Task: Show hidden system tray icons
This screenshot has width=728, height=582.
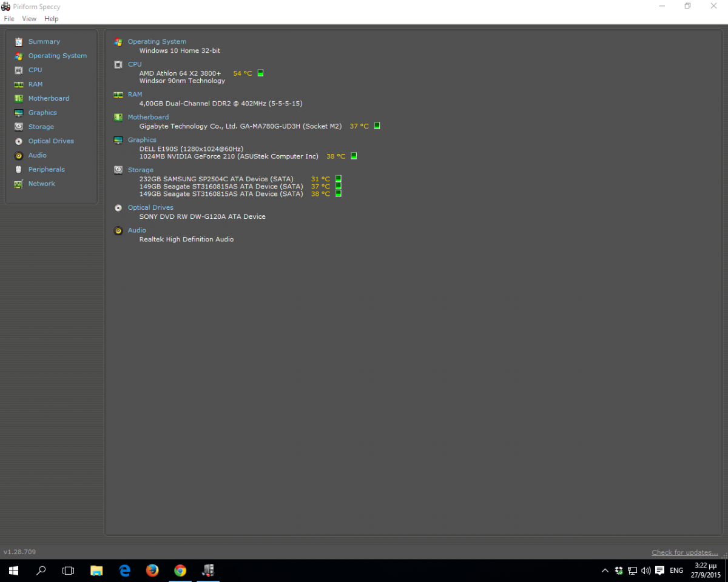Action: pyautogui.click(x=605, y=570)
